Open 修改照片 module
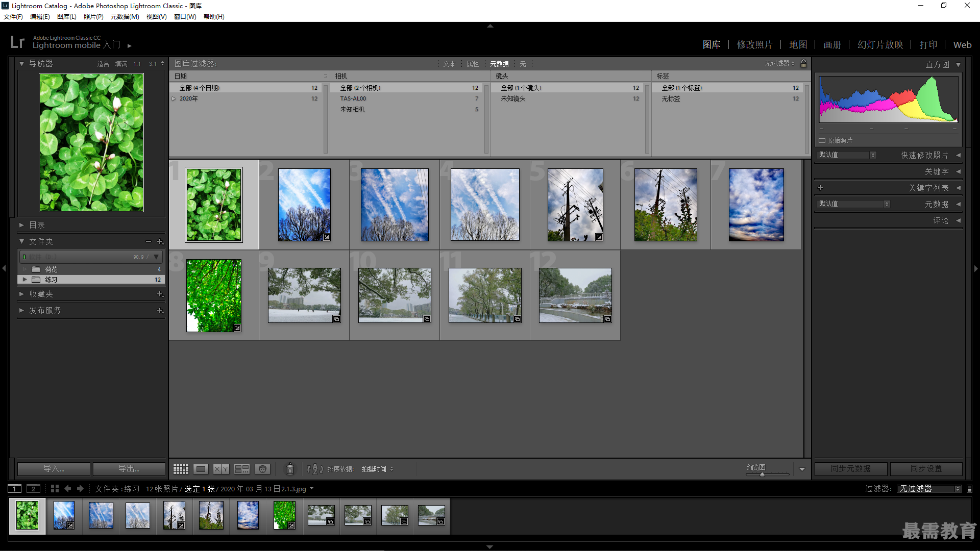The width and height of the screenshot is (980, 551). click(x=754, y=45)
